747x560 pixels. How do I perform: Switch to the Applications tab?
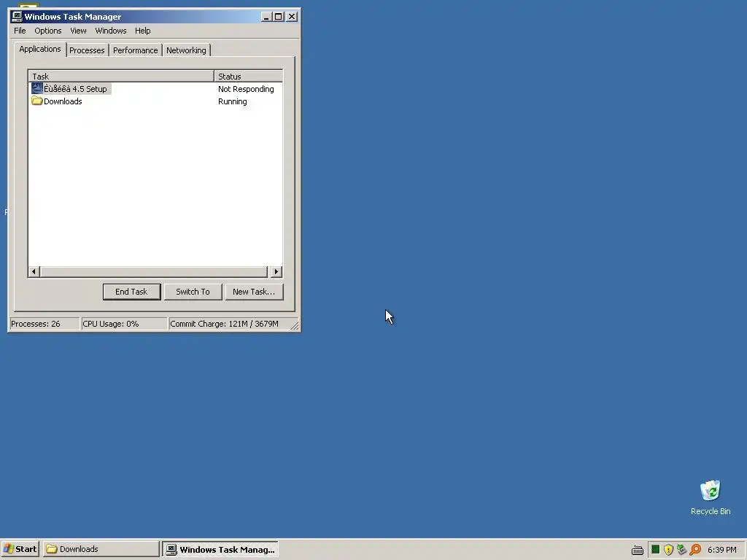point(40,49)
